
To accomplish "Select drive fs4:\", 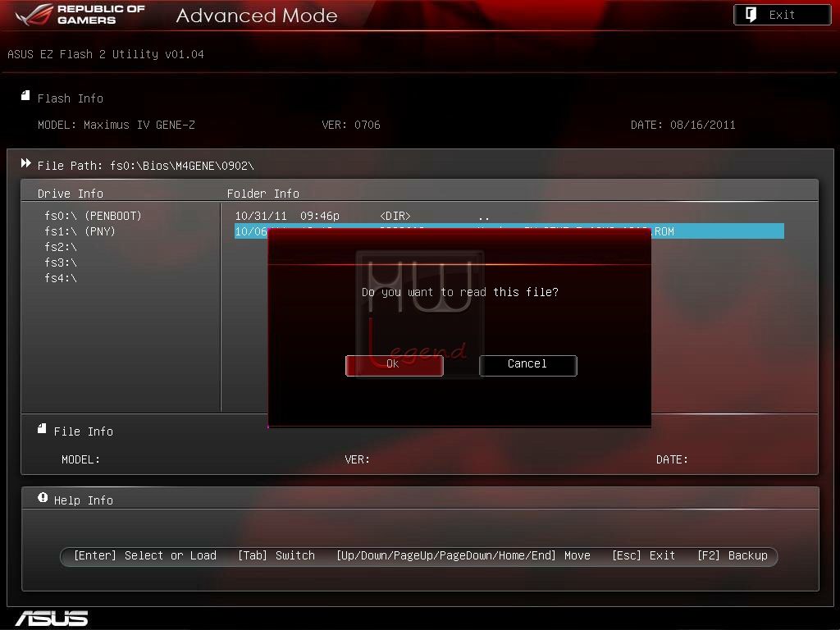I will 61,278.
